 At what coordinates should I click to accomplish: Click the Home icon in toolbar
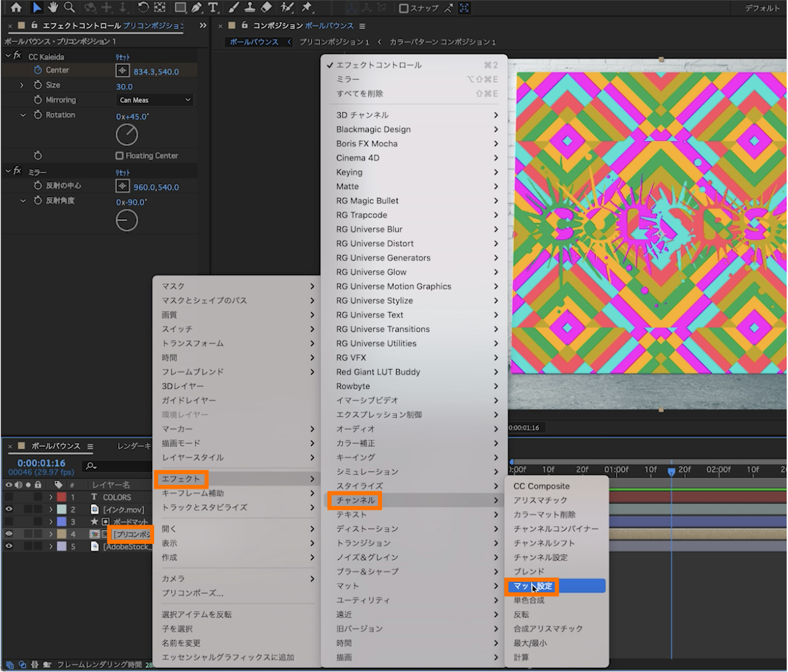16,8
